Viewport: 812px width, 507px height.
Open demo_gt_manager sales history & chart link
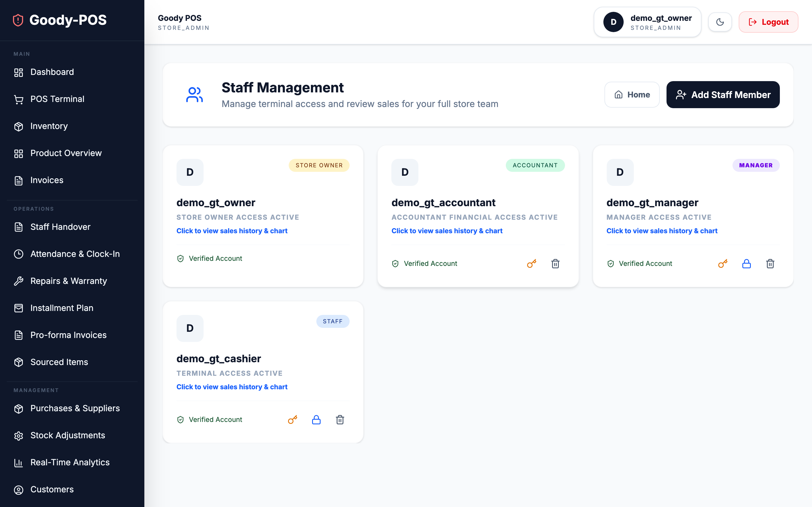pyautogui.click(x=662, y=231)
